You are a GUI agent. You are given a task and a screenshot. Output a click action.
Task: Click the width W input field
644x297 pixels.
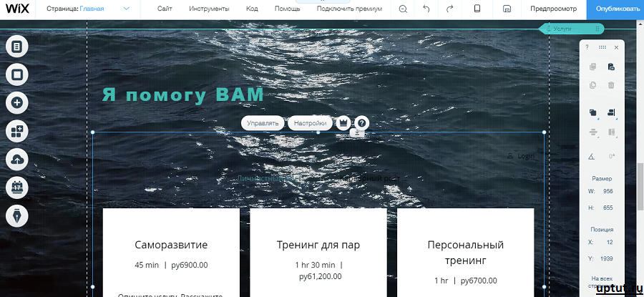coord(608,191)
